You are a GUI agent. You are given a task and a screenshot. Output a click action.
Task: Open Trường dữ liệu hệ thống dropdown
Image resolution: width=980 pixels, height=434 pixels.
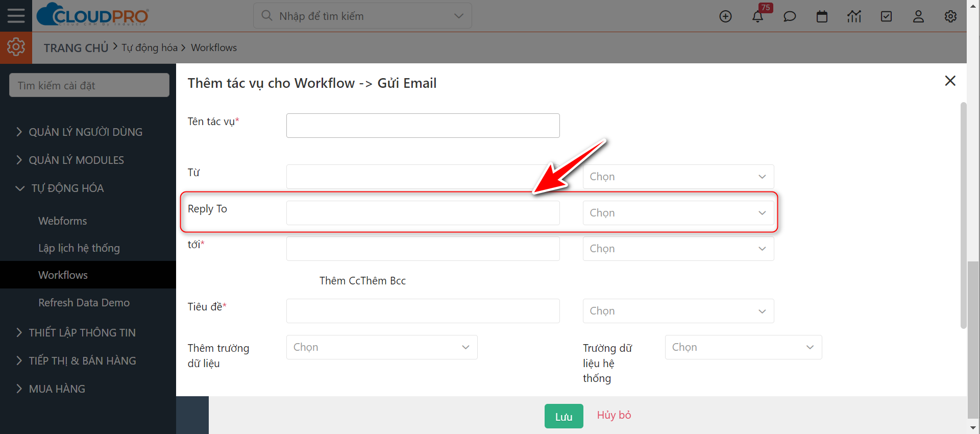[743, 347]
